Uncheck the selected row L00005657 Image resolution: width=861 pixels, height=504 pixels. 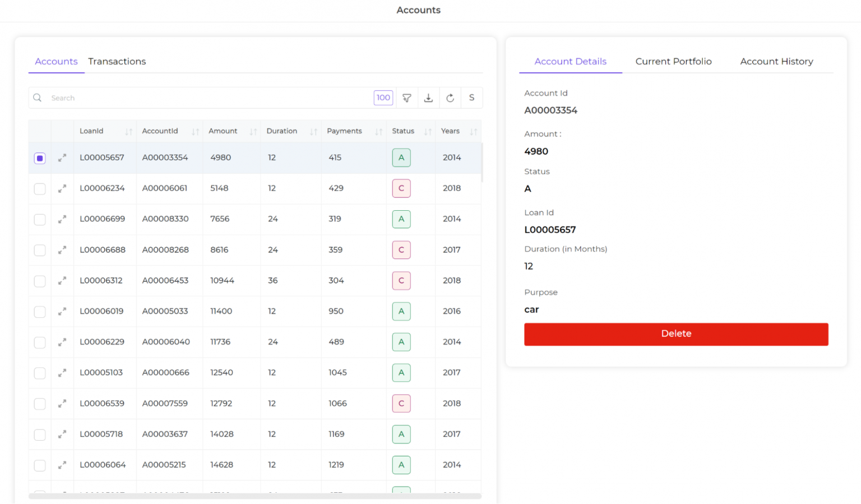[39, 158]
